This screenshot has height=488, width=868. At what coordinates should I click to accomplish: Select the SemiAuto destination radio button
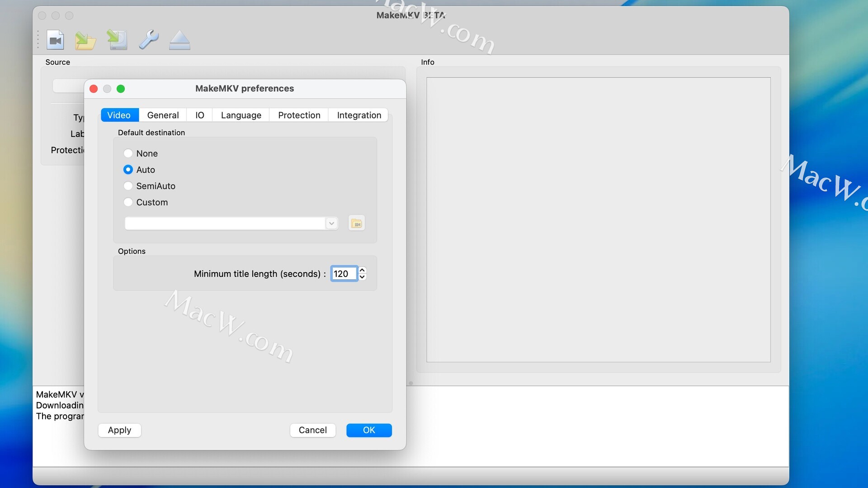128,186
